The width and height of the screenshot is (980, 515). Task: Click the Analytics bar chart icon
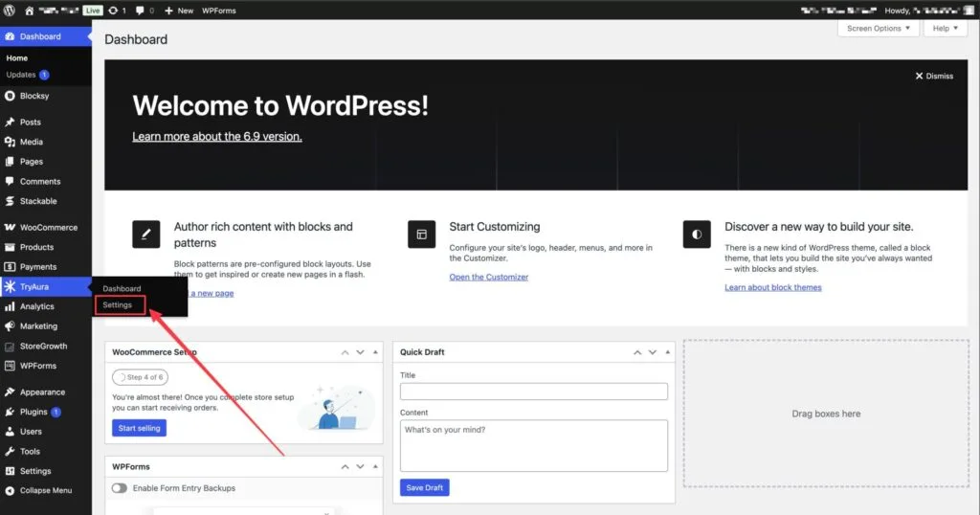[x=10, y=306]
